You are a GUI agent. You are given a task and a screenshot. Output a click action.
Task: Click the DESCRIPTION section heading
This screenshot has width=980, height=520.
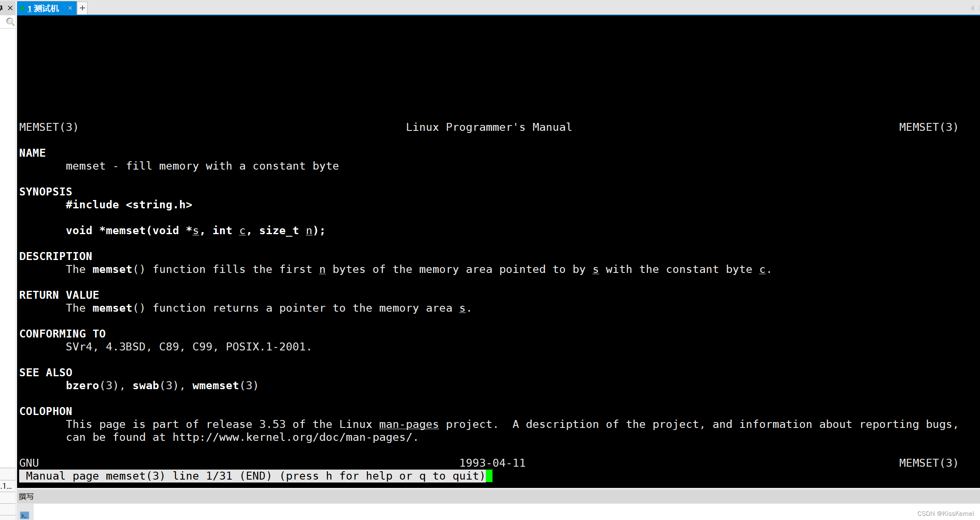(56, 256)
